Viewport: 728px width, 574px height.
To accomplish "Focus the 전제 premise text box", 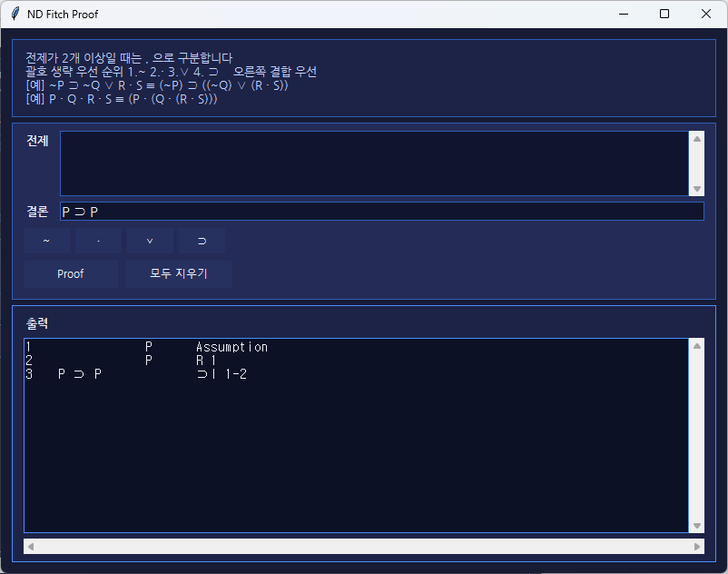I will pos(374,163).
